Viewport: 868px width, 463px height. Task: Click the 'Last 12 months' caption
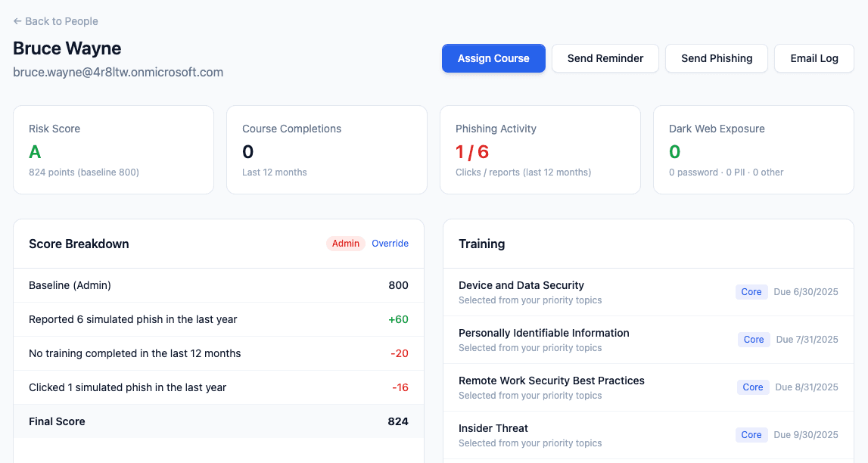click(x=274, y=172)
